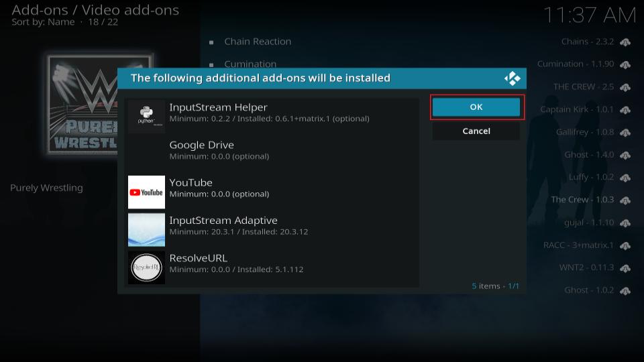Screen dimensions: 644x362
Task: Select Captain Kirk - 1.0.1 repository label
Action: point(577,109)
